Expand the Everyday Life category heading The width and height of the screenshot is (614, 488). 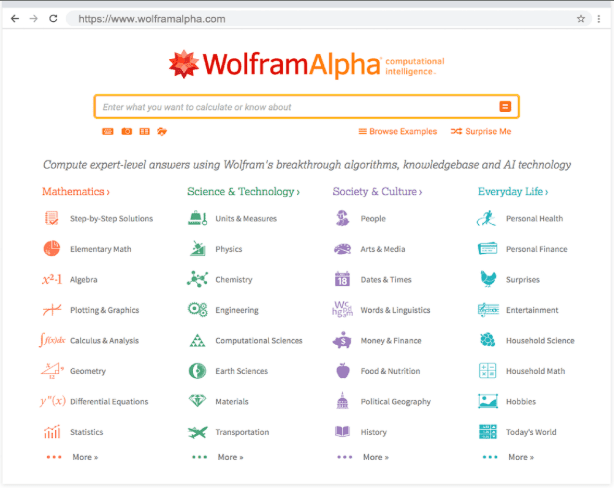[513, 192]
